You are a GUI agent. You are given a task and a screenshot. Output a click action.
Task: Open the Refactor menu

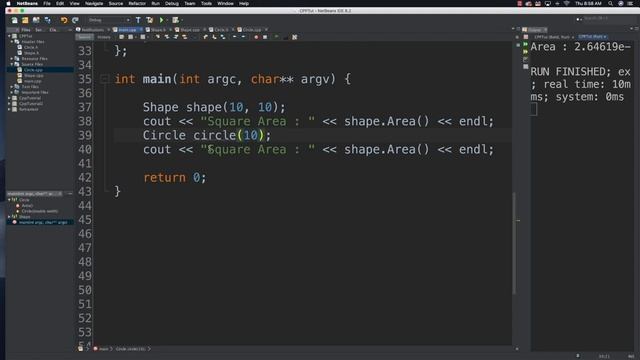[137, 3]
